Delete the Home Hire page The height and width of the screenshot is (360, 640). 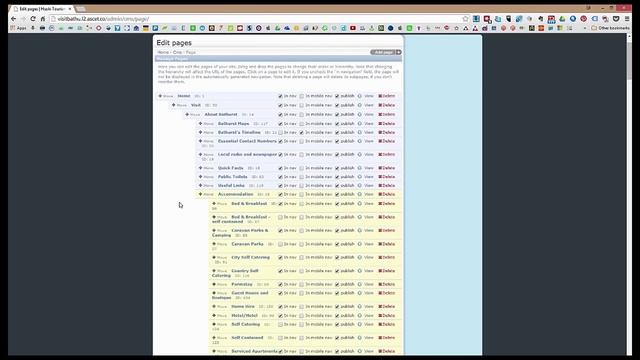coord(387,307)
